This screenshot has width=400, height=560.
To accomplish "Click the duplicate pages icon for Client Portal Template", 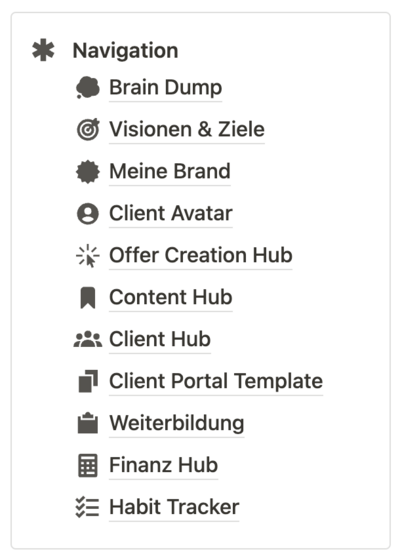I will click(88, 381).
